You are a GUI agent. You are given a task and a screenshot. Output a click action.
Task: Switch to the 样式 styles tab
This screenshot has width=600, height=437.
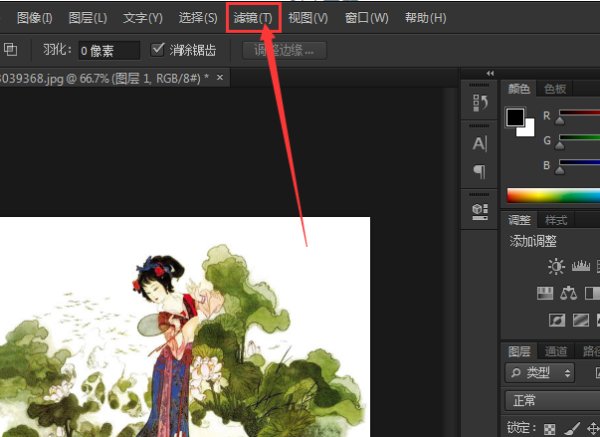coord(556,220)
